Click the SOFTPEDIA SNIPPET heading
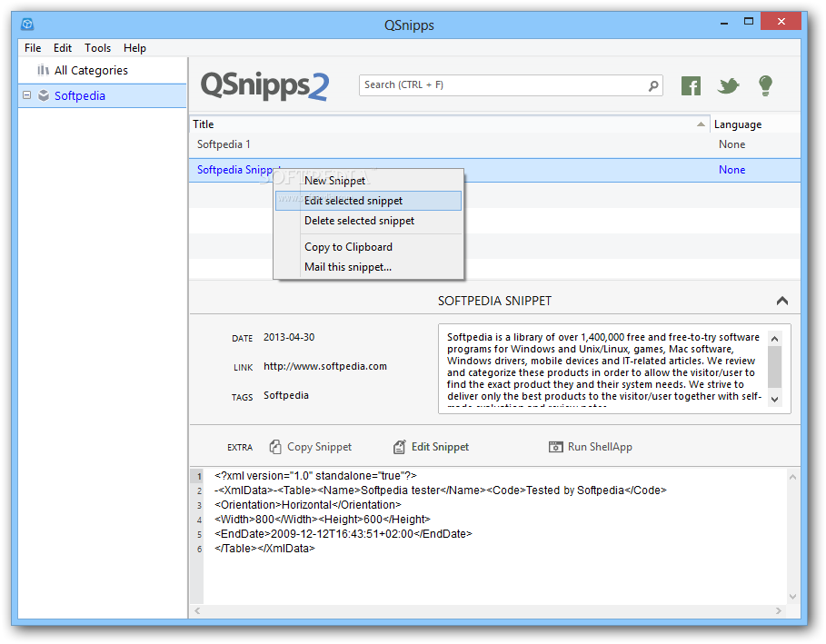 [x=494, y=301]
